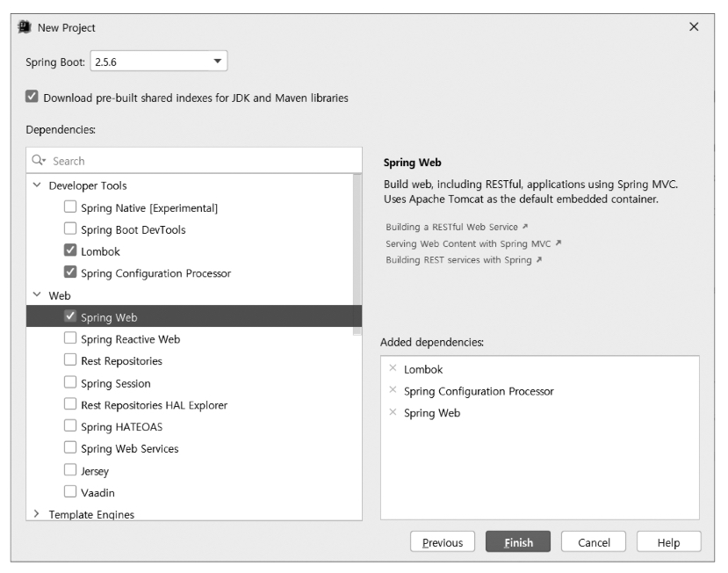728x573 pixels.
Task: Click the Finish button
Action: click(518, 542)
